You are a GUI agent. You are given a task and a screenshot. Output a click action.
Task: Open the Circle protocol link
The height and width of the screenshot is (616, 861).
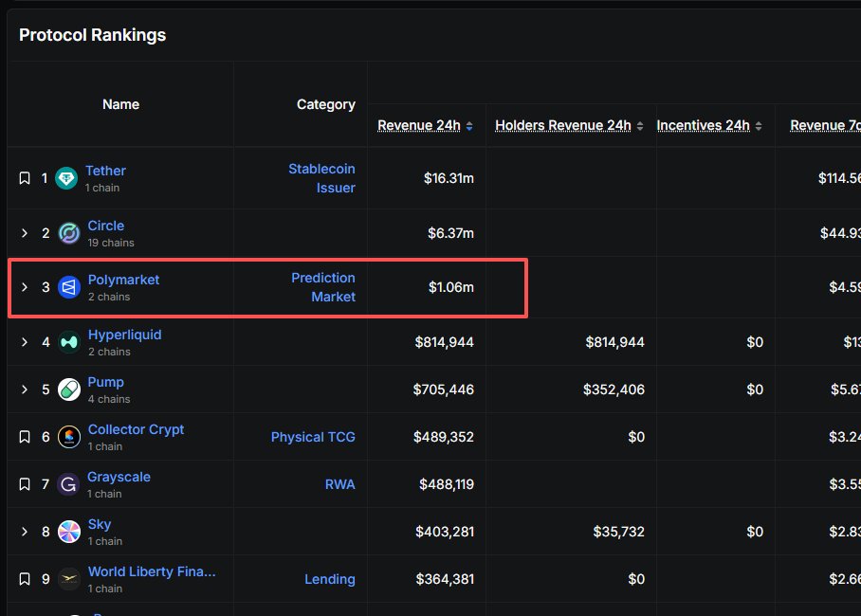pyautogui.click(x=106, y=226)
